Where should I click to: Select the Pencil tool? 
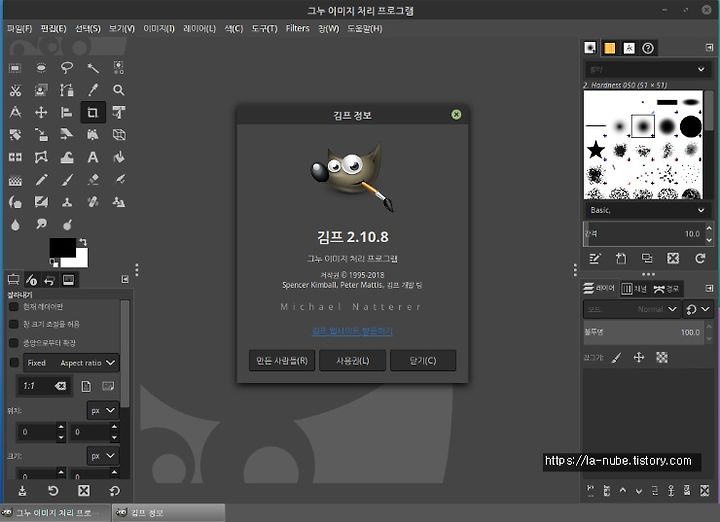click(x=41, y=180)
